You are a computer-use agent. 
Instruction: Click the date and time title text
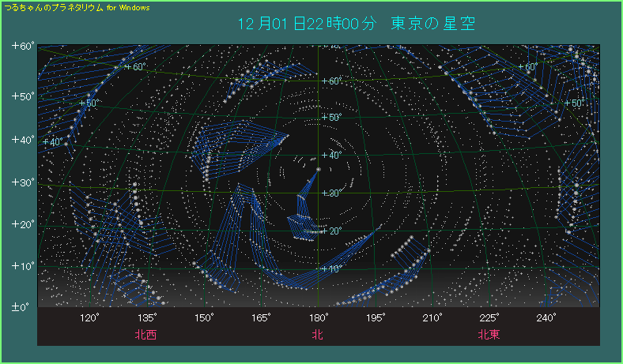[x=308, y=23]
